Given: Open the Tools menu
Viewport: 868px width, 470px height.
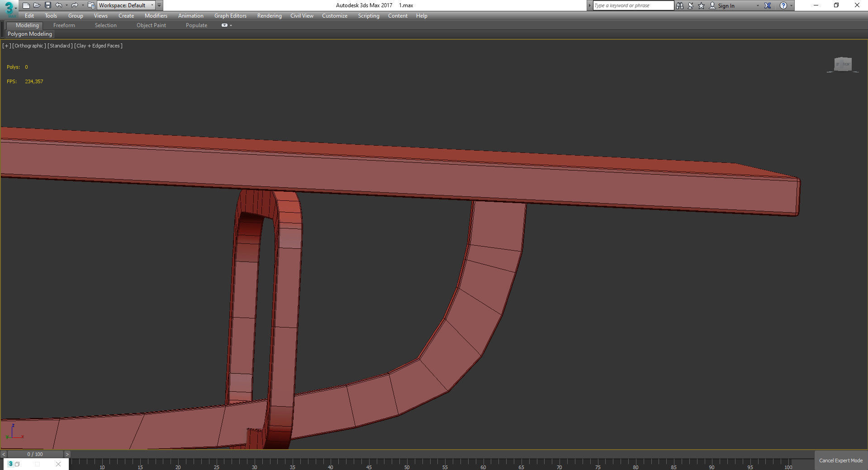Looking at the screenshot, I should pos(51,16).
